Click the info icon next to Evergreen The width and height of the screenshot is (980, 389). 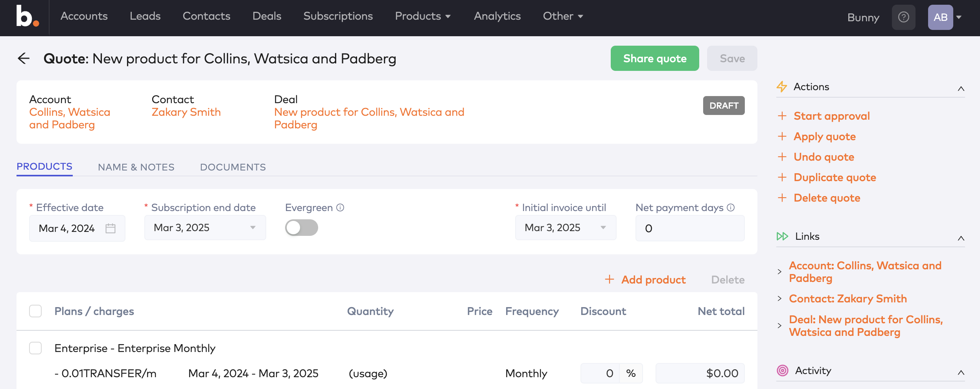click(341, 207)
